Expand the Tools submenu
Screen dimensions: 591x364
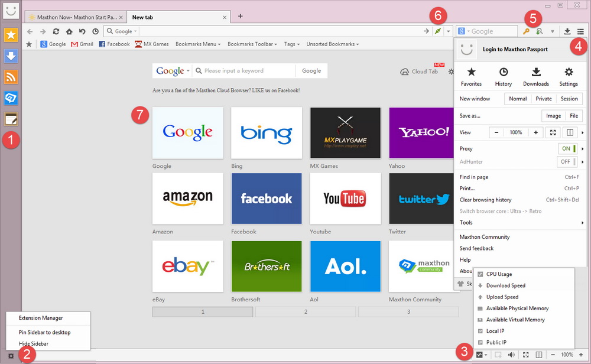pos(521,222)
